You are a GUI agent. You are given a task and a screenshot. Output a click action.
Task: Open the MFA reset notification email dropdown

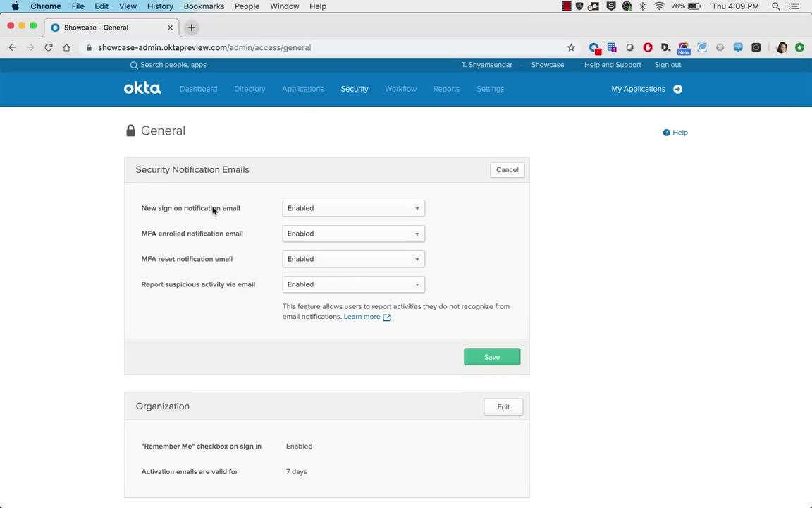pos(353,259)
